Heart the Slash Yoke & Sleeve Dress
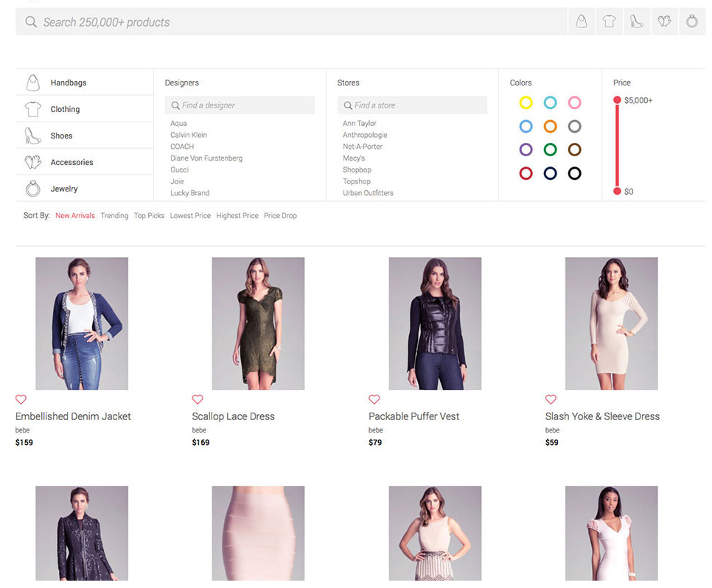712x588 pixels. coord(551,399)
